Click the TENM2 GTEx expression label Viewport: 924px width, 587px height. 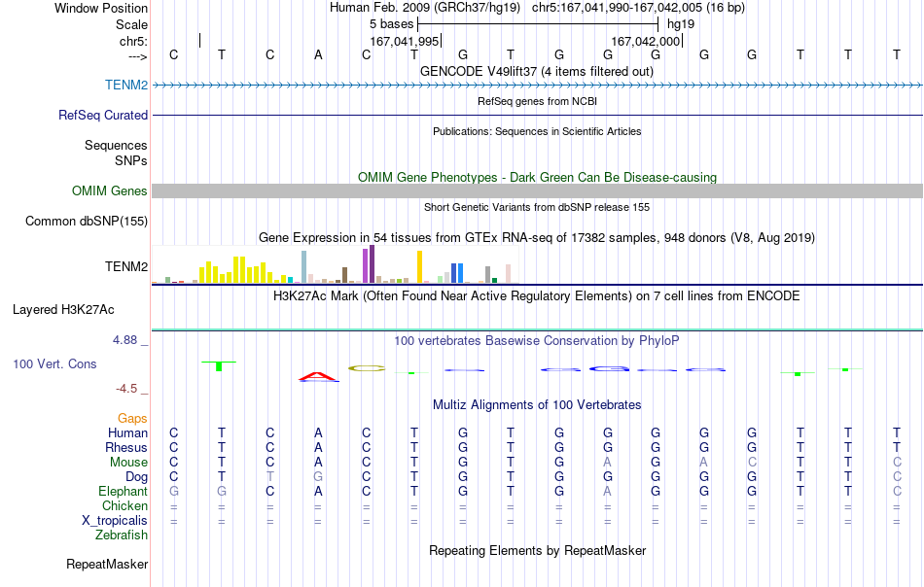point(126,266)
